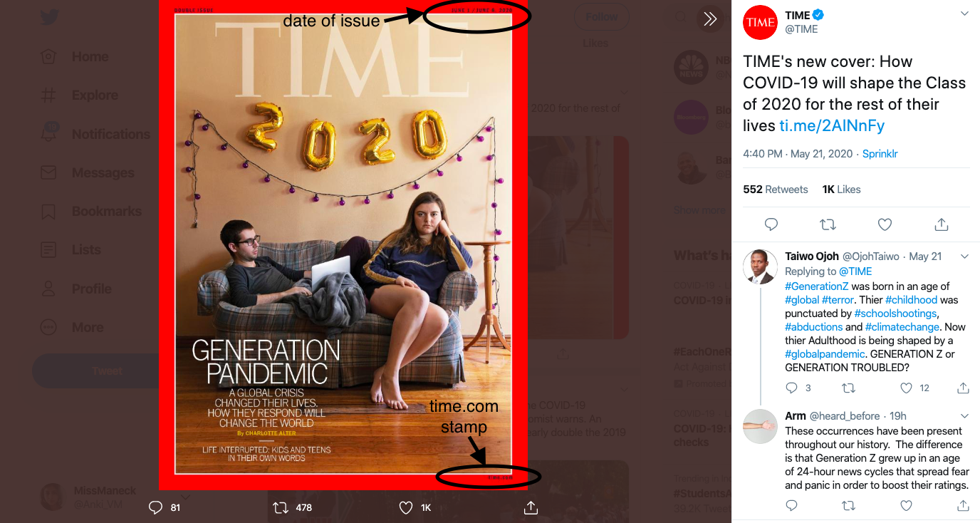Open the ti.me/2AINnFy link

click(x=832, y=125)
